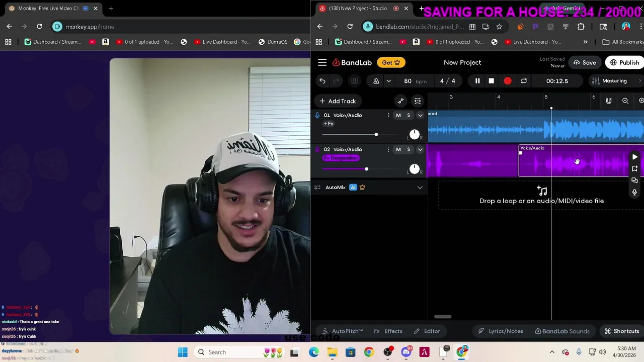This screenshot has height=362, width=644.
Task: Toggle loop cycle mode
Action: pyautogui.click(x=524, y=81)
